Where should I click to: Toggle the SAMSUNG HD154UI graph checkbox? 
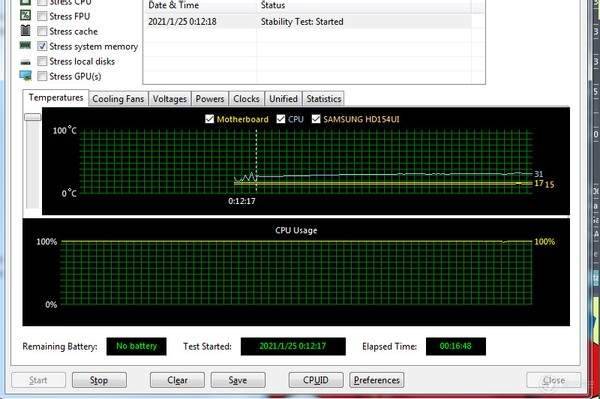(316, 119)
